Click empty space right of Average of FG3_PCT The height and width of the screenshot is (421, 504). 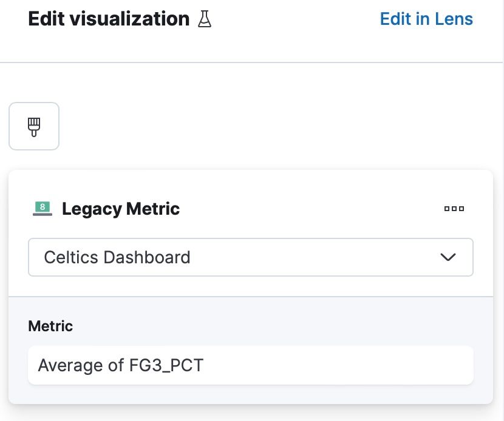340,365
